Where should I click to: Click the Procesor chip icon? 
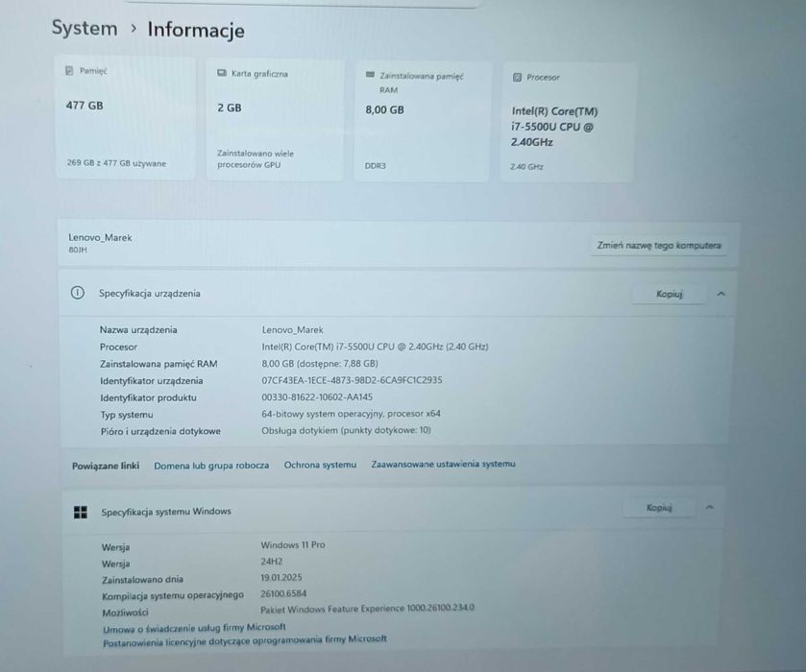(x=517, y=77)
